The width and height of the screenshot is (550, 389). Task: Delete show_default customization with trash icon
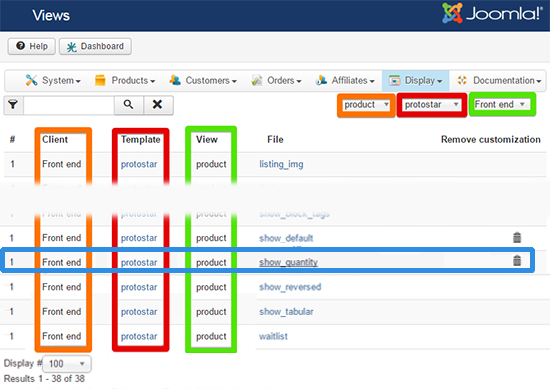pos(517,237)
